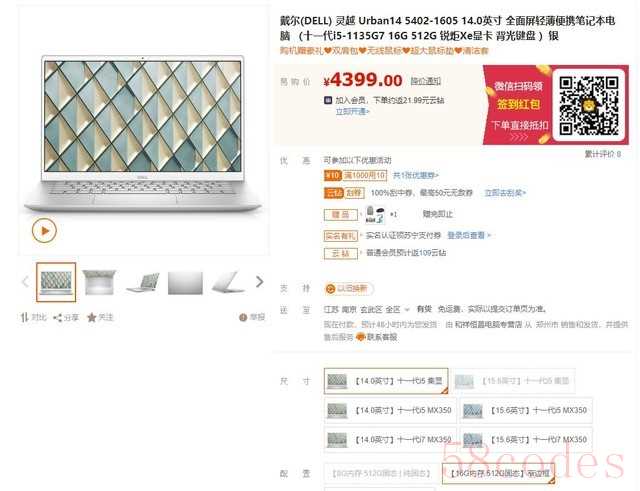This screenshot has height=491, width=640.
Task: Play the product video
Action: pos(44,231)
